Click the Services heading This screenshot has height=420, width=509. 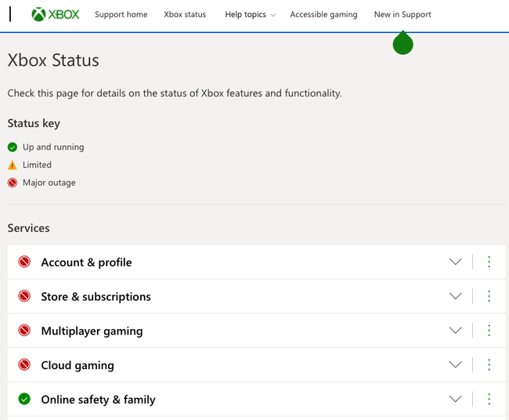tap(28, 228)
